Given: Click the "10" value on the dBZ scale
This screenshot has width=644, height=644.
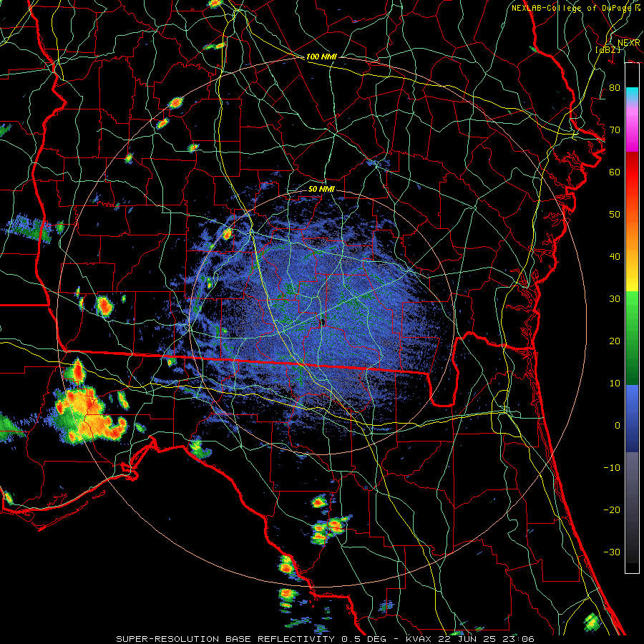Looking at the screenshot, I should pos(615,384).
